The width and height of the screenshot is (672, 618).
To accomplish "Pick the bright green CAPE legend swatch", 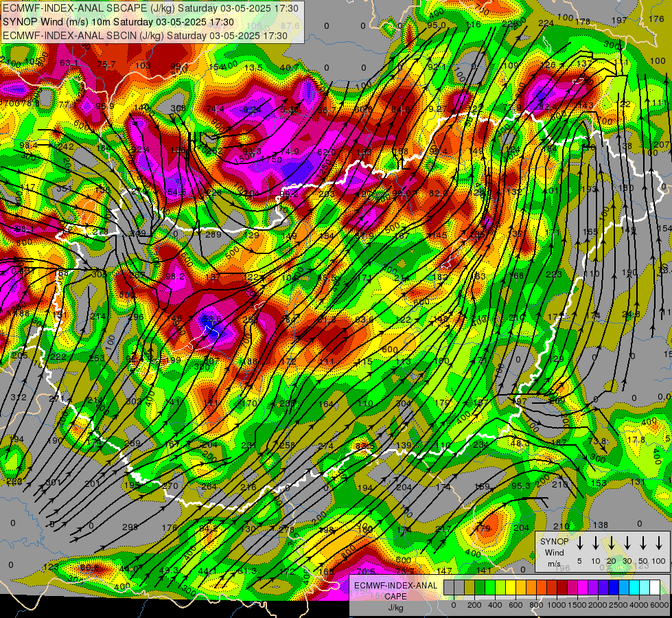I will pos(490,587).
